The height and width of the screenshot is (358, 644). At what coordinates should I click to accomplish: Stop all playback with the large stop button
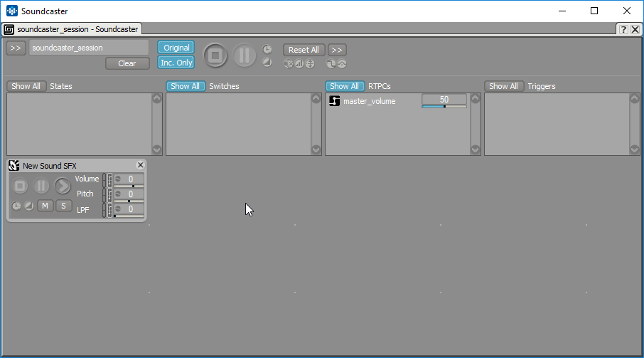pos(215,55)
